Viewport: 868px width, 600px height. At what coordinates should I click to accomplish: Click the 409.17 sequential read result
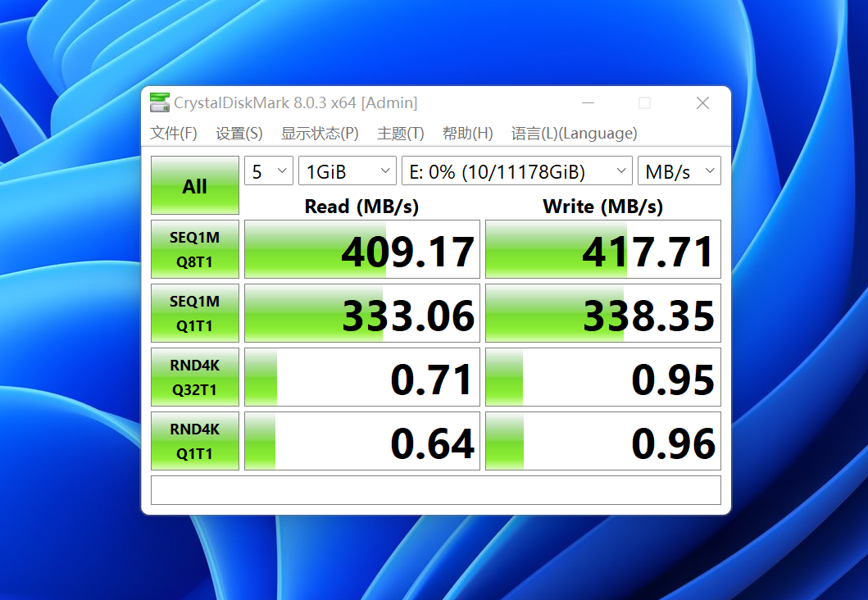pyautogui.click(x=362, y=249)
